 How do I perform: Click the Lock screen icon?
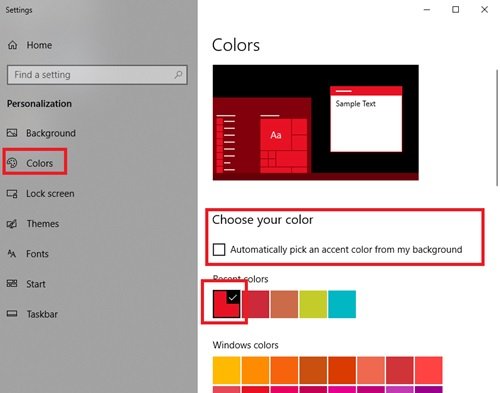tap(12, 193)
